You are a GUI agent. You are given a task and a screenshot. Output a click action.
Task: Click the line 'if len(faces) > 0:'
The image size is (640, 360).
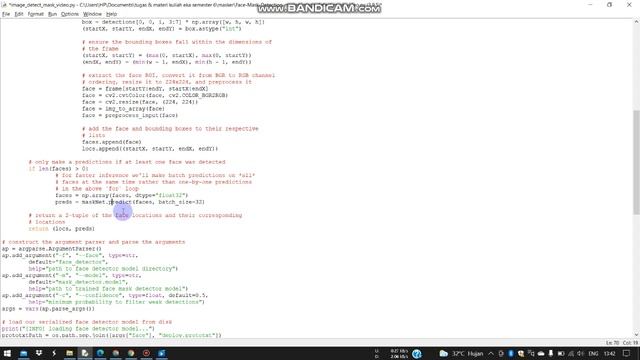tap(58, 169)
